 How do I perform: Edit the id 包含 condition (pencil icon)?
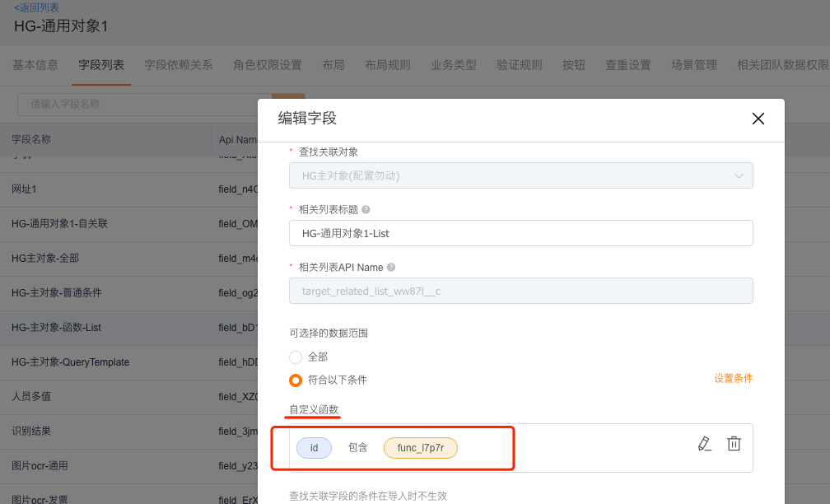703,444
